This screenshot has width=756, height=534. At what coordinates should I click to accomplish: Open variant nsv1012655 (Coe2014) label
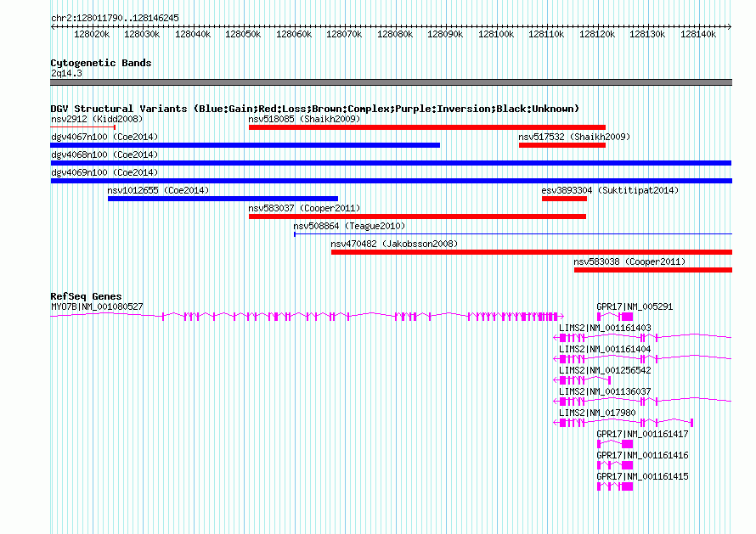tap(158, 190)
